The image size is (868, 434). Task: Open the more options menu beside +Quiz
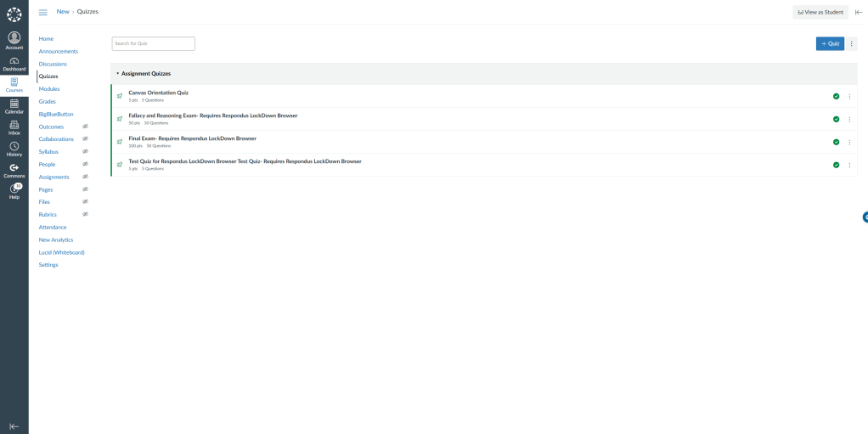point(852,43)
